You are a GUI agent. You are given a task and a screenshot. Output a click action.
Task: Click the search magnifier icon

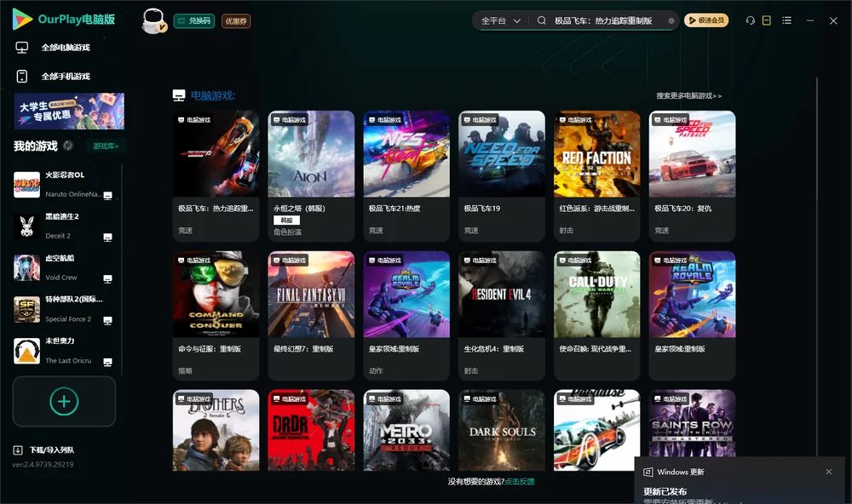coord(542,20)
